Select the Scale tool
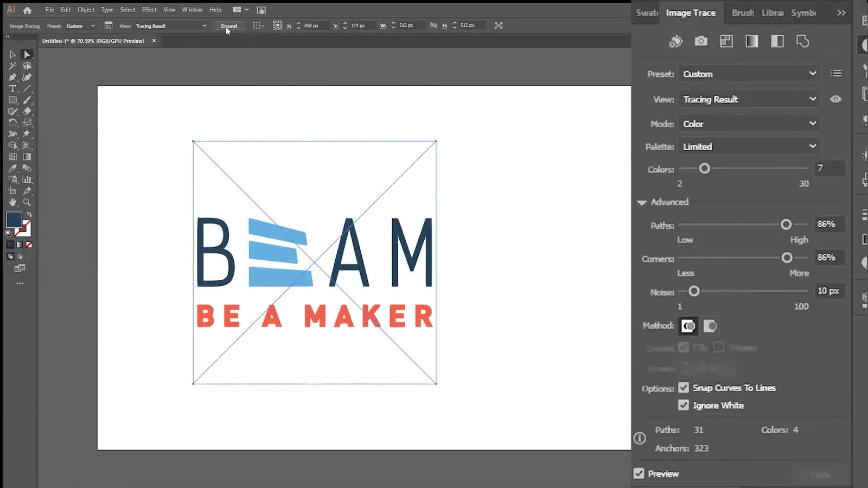Image resolution: width=868 pixels, height=488 pixels. point(27,123)
